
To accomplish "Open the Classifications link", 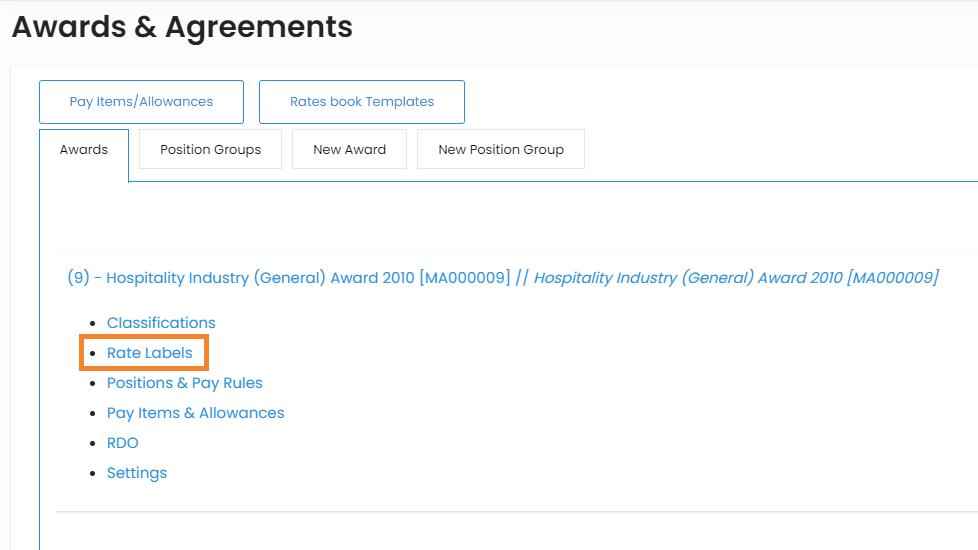I will coord(161,323).
